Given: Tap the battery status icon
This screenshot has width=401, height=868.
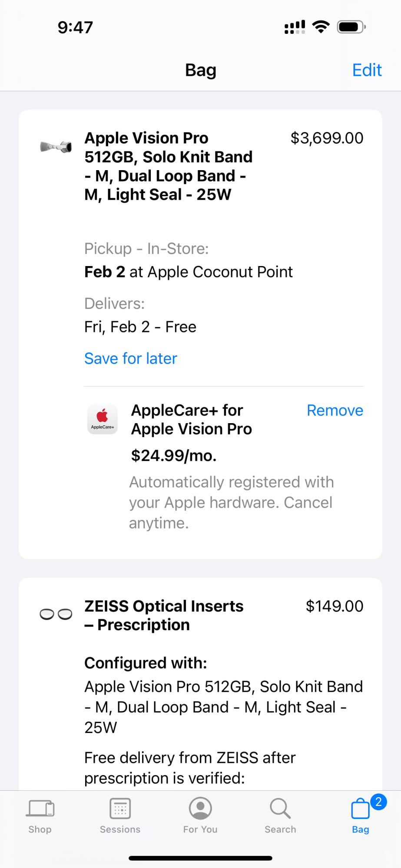Looking at the screenshot, I should (x=351, y=27).
